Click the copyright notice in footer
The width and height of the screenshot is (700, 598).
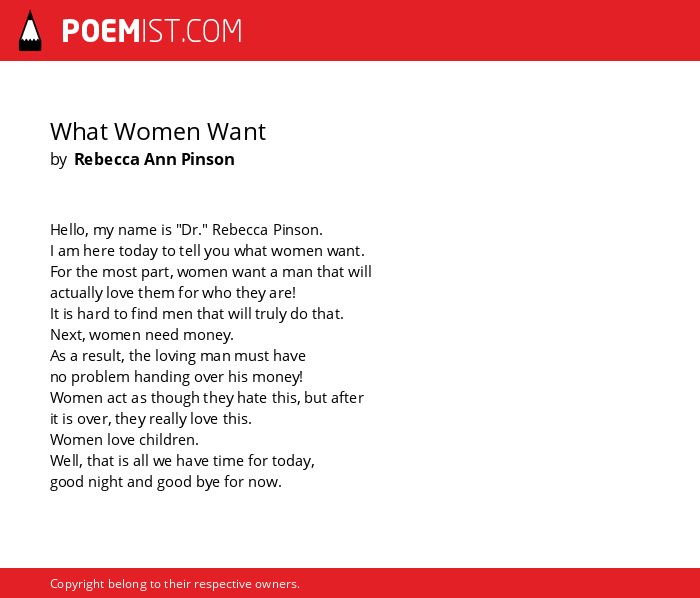pos(175,584)
